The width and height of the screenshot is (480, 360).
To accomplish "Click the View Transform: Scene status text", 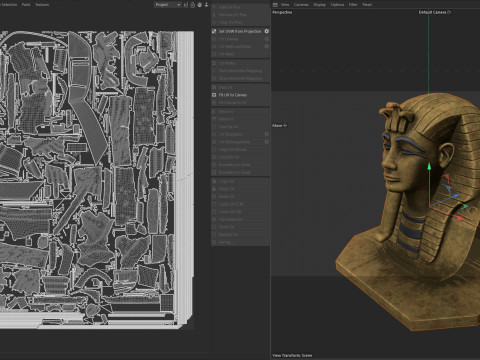I will [x=292, y=355].
